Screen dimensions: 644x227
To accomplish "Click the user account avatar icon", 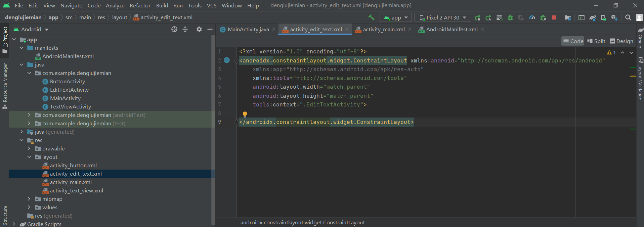I will 639,17.
